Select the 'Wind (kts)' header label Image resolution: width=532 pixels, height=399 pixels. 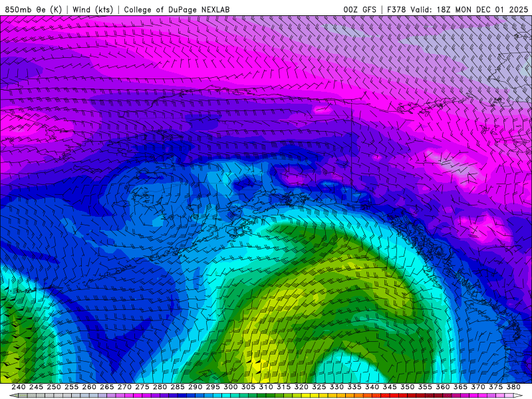coord(93,9)
